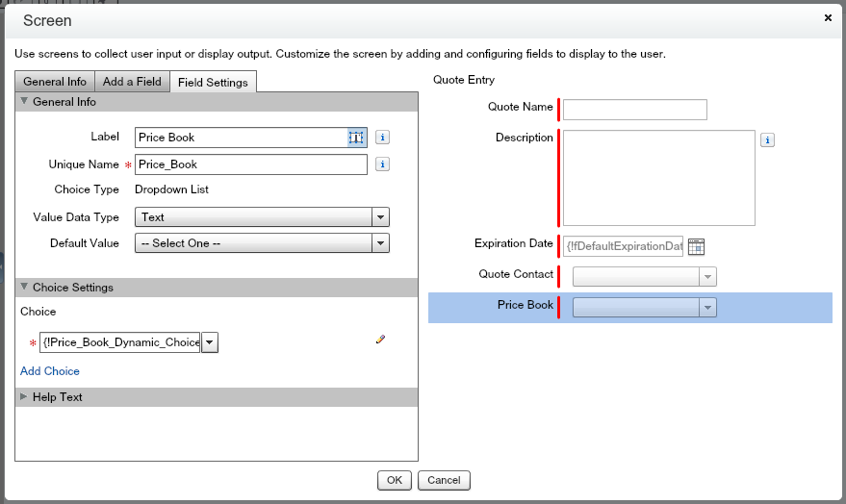Expand the Help Text section
846x504 pixels.
pos(25,397)
